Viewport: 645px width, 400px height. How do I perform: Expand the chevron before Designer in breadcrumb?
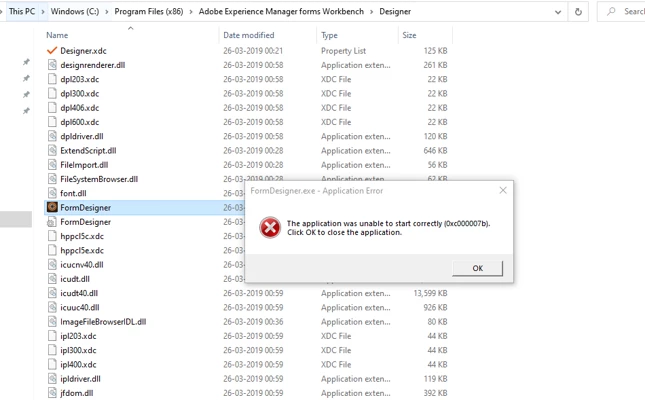371,12
